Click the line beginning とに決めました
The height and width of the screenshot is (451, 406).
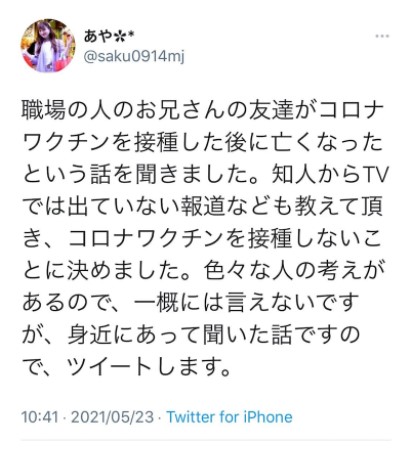pos(203,270)
